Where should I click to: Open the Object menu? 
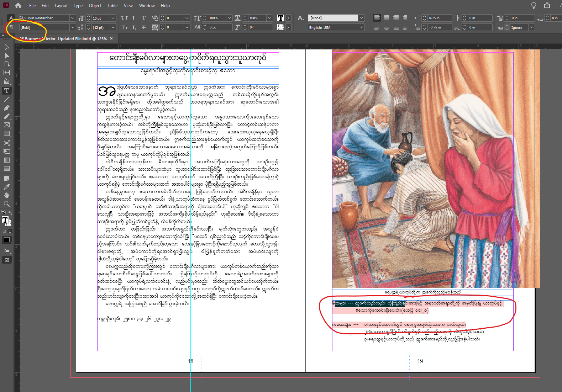(95, 6)
